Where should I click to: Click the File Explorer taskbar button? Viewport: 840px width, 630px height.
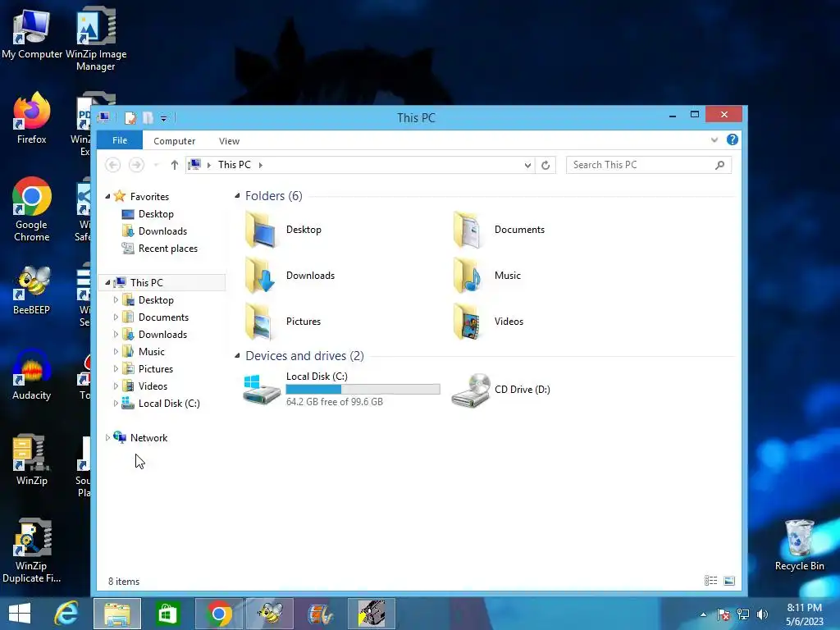117,614
